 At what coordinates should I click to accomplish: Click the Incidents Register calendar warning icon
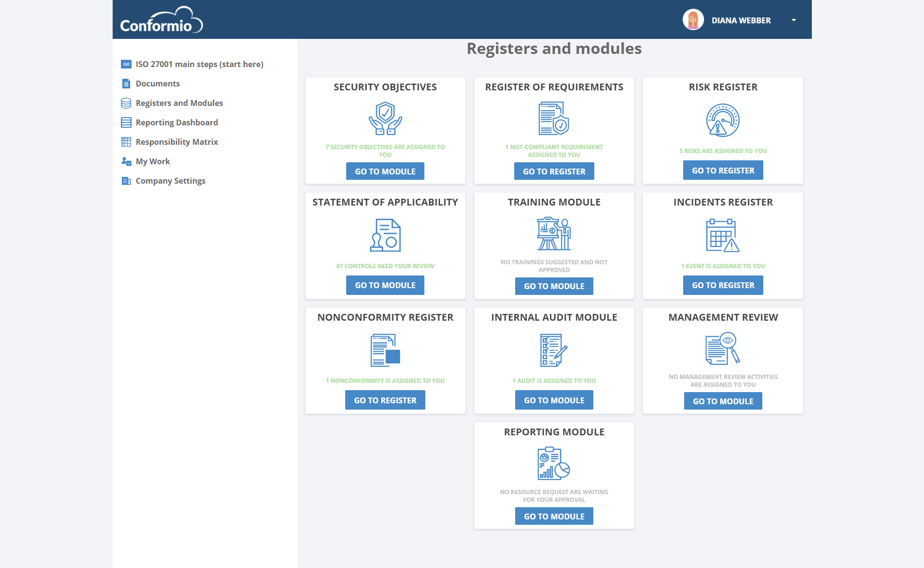pyautogui.click(x=723, y=235)
